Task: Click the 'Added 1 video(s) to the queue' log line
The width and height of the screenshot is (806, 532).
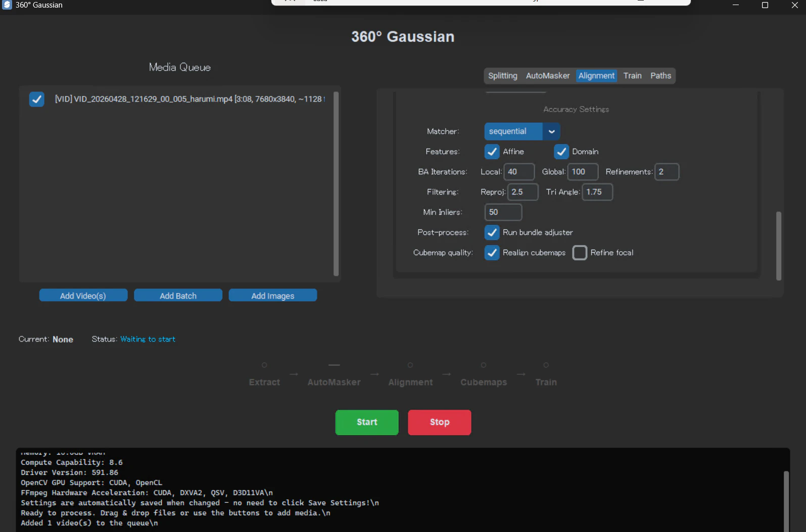Action: point(89,523)
